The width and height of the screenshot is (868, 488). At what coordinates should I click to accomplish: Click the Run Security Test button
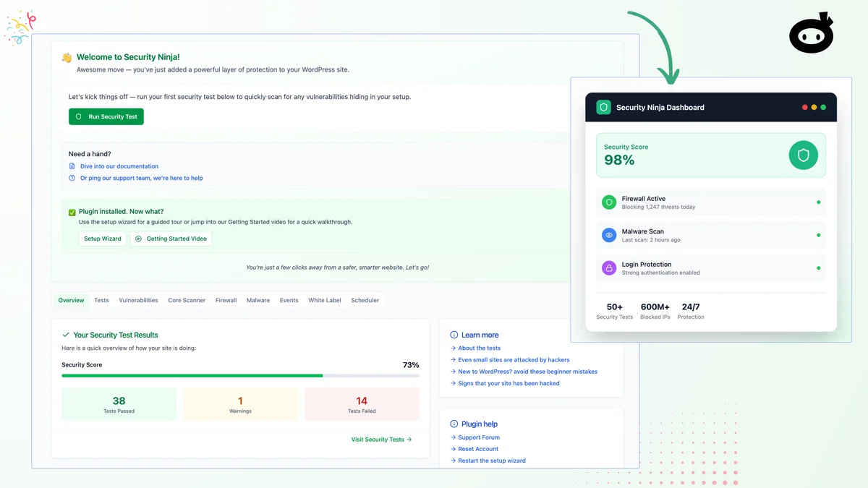(106, 116)
